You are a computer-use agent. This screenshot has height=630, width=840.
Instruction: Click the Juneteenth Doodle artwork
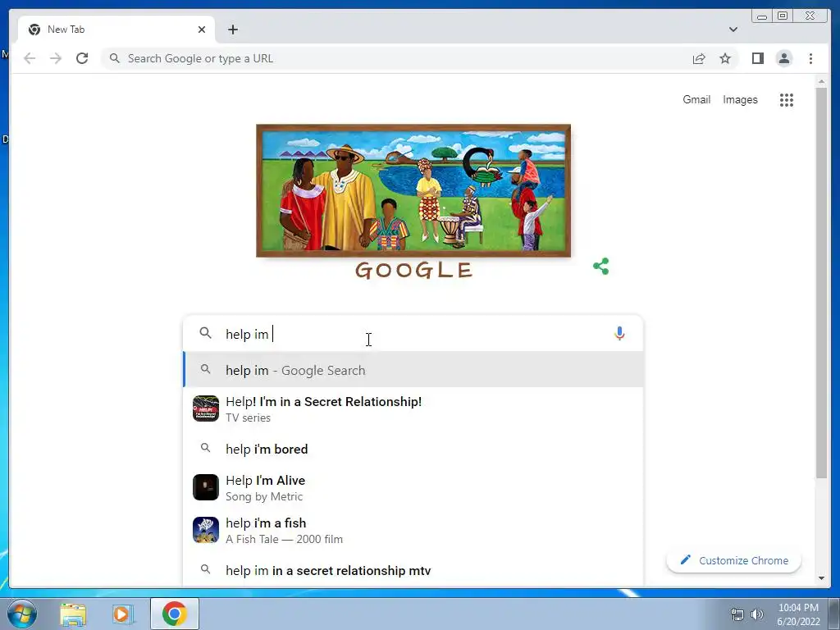[x=413, y=190]
